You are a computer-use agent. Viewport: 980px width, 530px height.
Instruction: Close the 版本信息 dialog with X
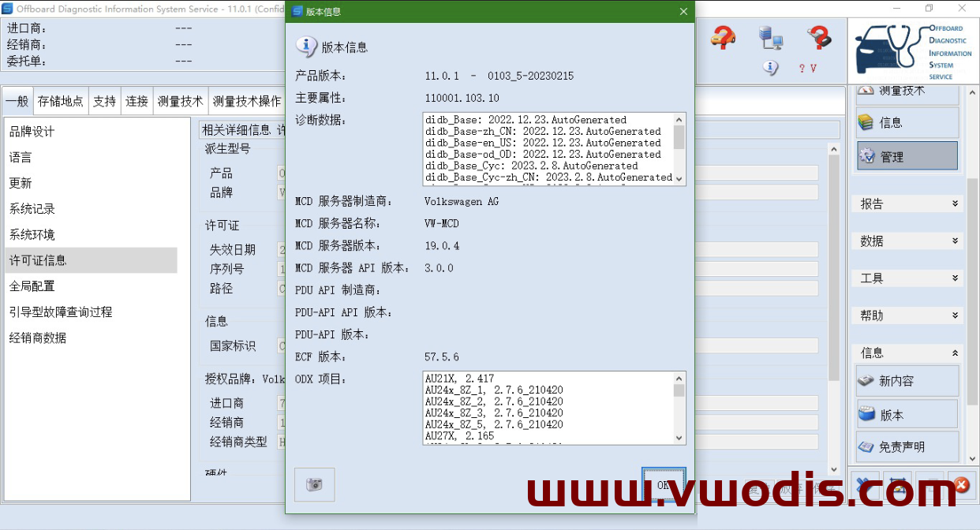click(x=683, y=12)
